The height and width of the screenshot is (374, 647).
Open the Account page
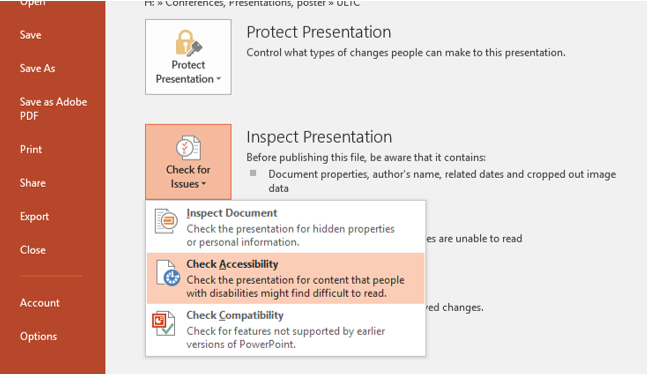click(x=40, y=303)
